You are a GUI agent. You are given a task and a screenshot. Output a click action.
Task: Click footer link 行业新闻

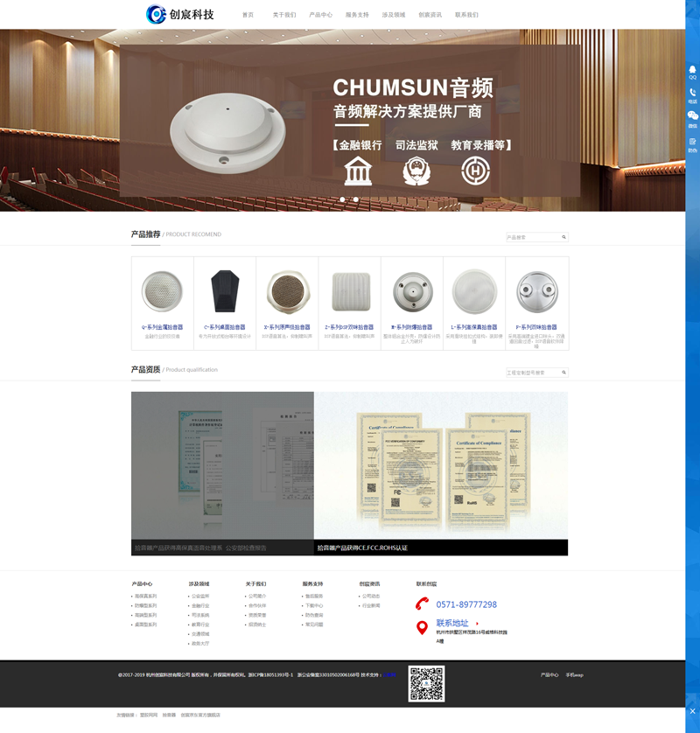pos(371,605)
